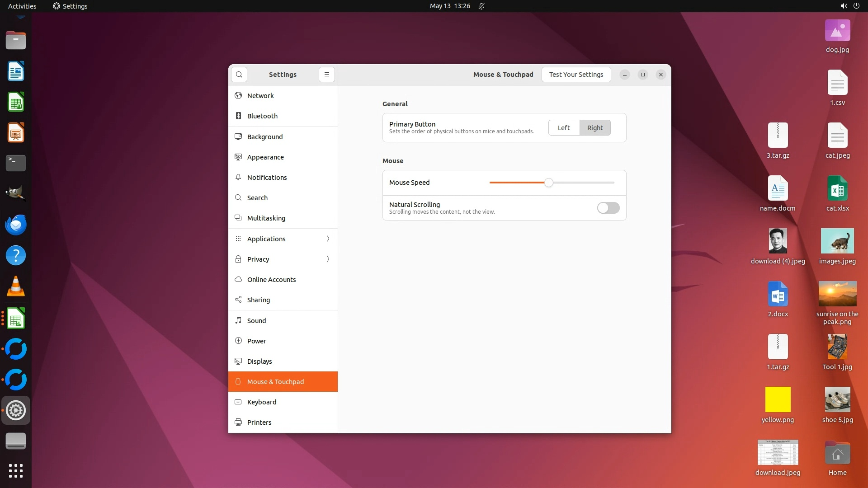Set primary button to Left

coord(564,128)
